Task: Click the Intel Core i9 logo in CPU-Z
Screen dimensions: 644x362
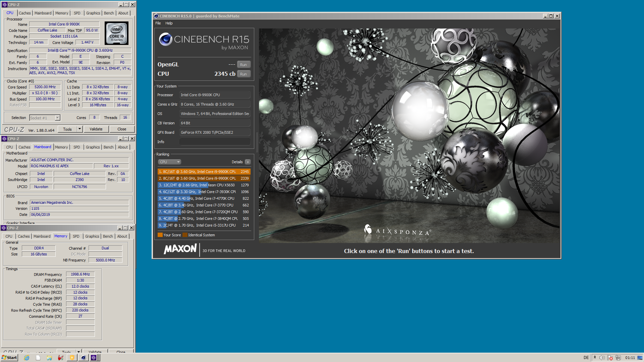Action: (116, 33)
